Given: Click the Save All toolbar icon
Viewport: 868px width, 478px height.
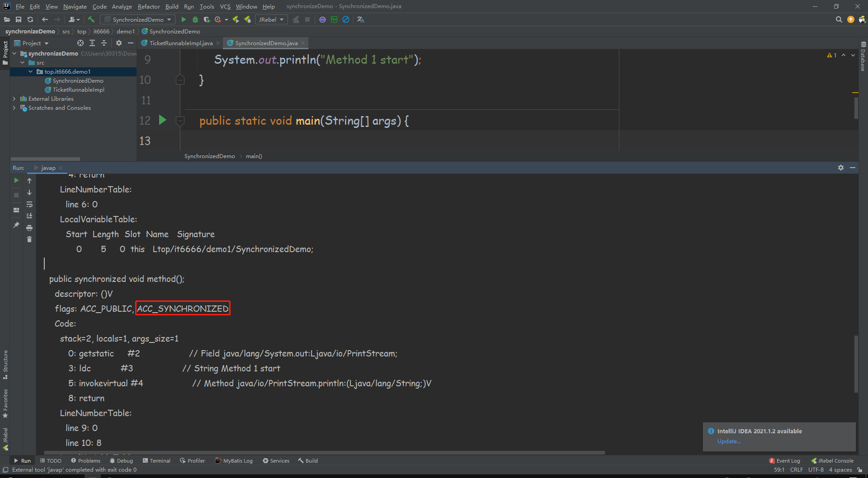Looking at the screenshot, I should [19, 19].
